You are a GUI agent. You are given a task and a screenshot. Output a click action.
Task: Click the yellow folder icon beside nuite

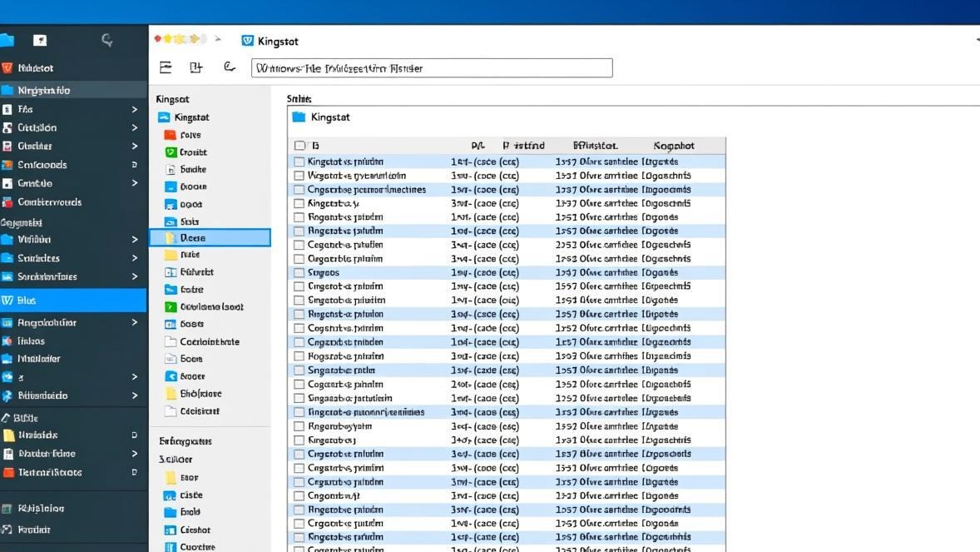tap(171, 255)
